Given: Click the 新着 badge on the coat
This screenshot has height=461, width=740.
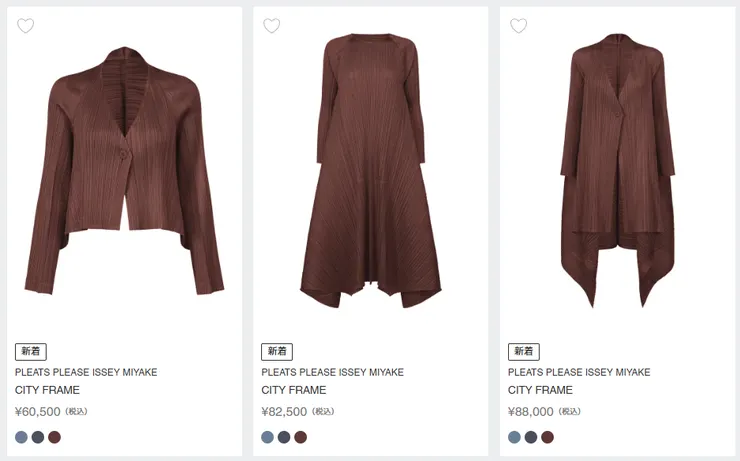Looking at the screenshot, I should (x=523, y=352).
